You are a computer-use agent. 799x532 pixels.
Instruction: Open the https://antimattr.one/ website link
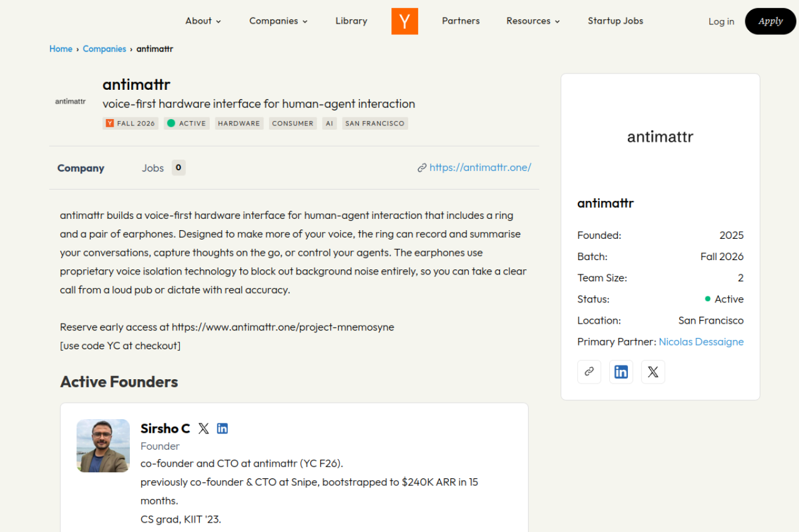[480, 167]
